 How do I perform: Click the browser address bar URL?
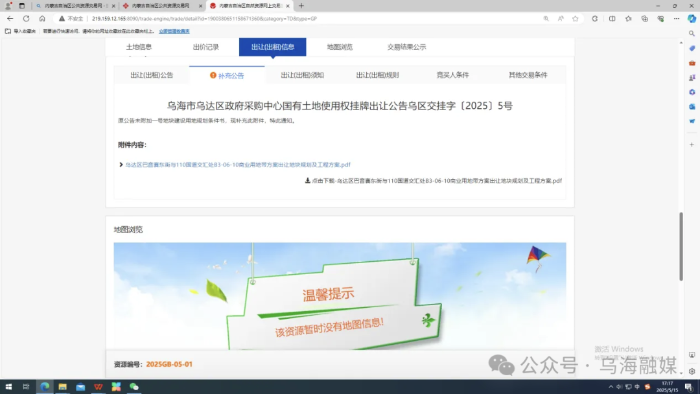[x=204, y=19]
